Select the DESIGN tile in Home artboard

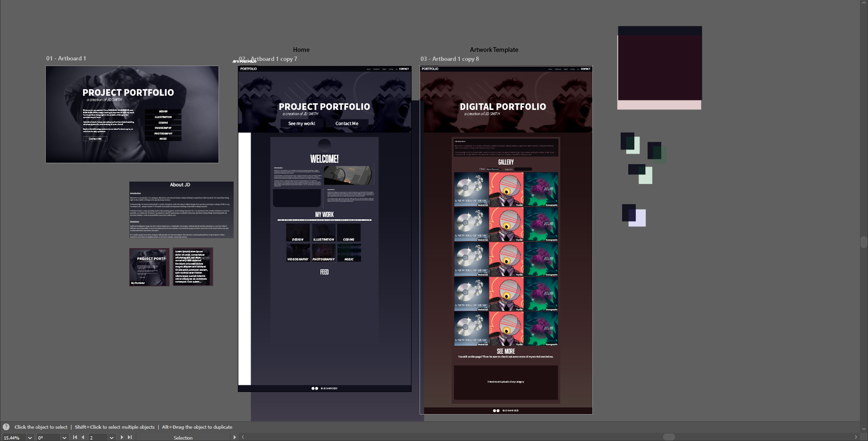click(x=298, y=233)
